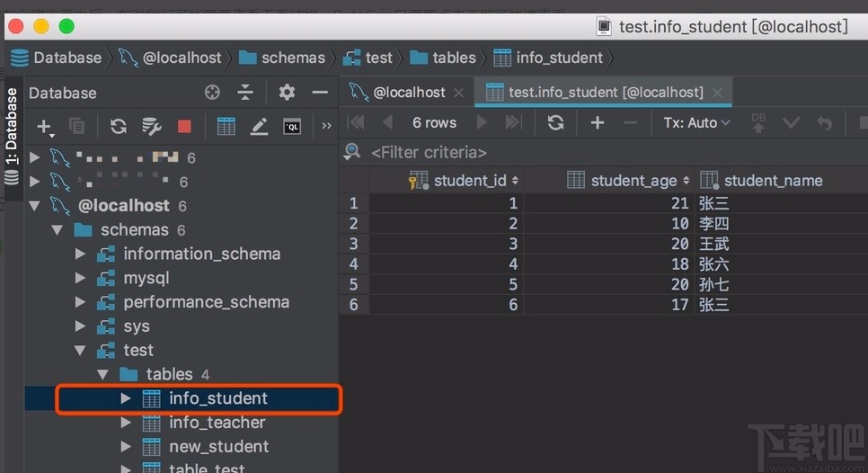868x473 pixels.
Task: Select new_student table in tree
Action: point(218,446)
